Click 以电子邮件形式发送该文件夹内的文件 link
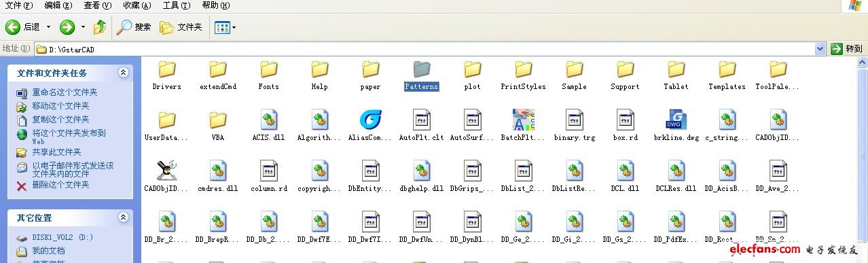 [73, 169]
